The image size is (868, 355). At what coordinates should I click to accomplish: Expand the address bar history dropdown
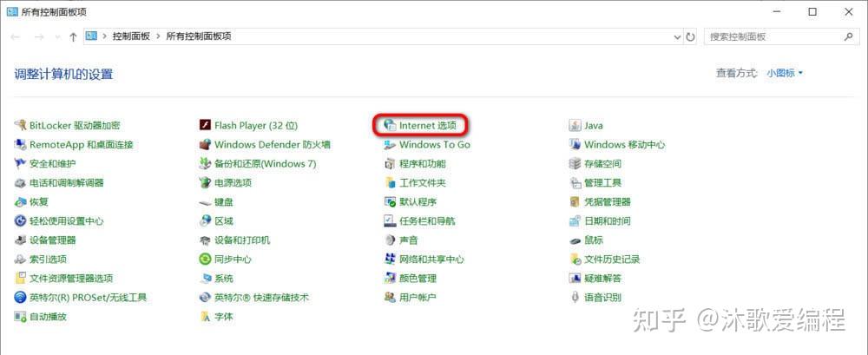[678, 36]
